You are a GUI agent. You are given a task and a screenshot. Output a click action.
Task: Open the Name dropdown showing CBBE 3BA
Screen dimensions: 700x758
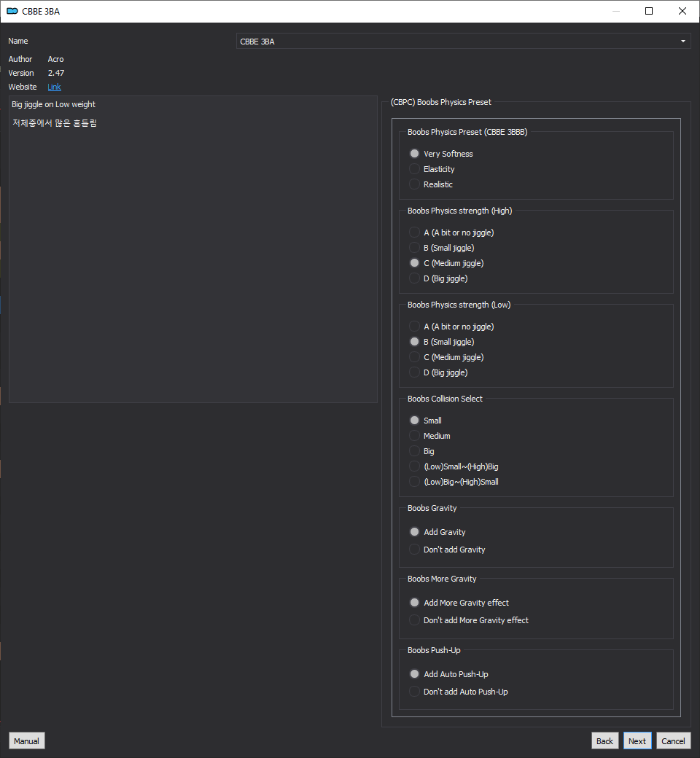463,41
